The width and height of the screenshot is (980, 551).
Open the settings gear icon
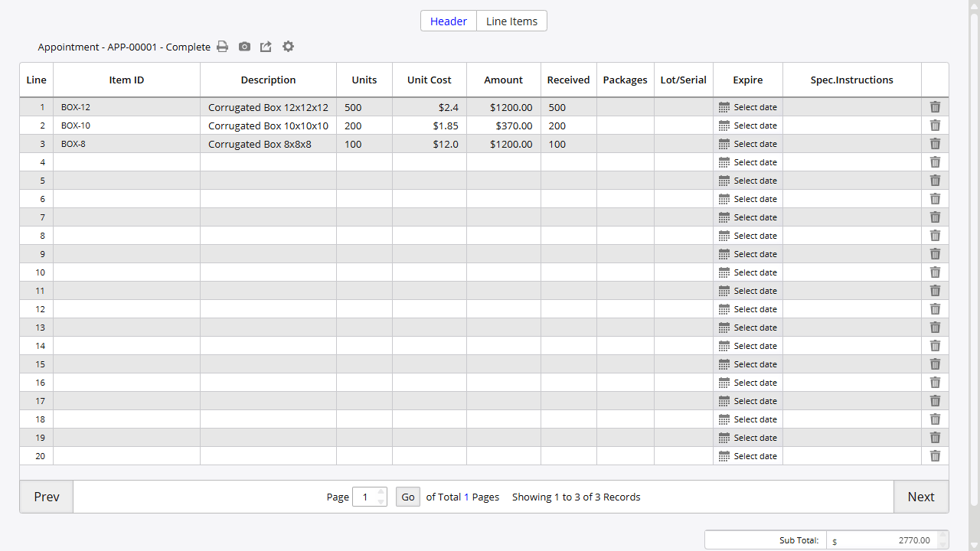click(288, 47)
